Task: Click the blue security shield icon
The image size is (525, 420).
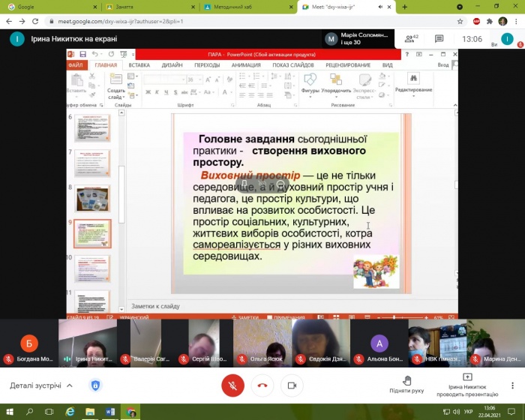Action: click(x=95, y=385)
